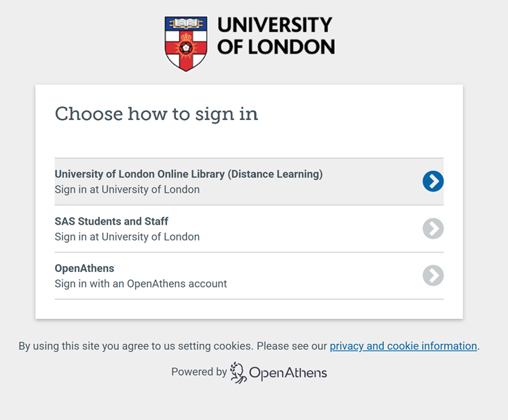508x420 pixels.
Task: Click the grey chevron beside OpenAthens option
Action: click(433, 275)
